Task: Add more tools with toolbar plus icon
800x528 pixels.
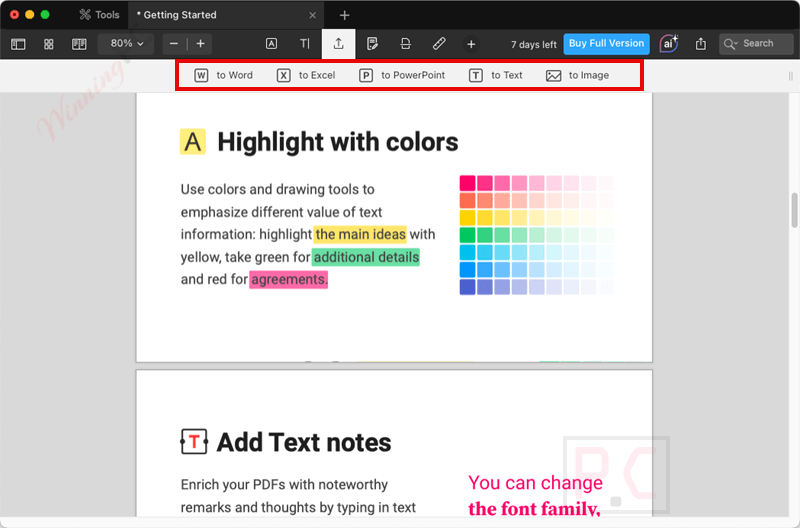Action: [471, 44]
